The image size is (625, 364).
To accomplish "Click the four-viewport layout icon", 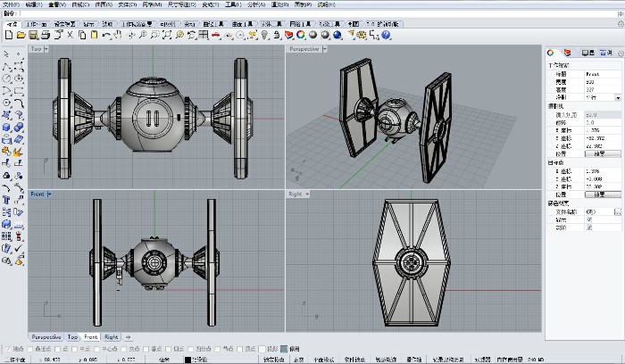I will point(204,35).
